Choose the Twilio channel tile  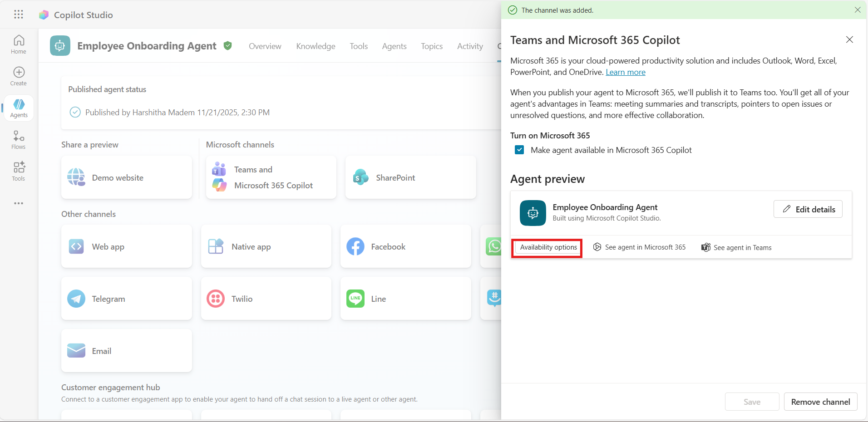click(266, 299)
